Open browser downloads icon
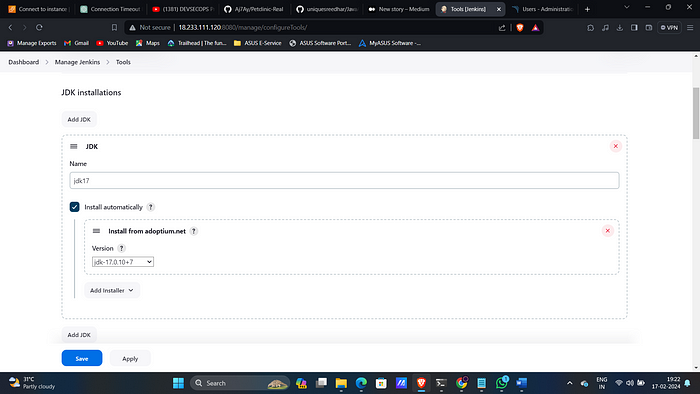 pyautogui.click(x=620, y=28)
